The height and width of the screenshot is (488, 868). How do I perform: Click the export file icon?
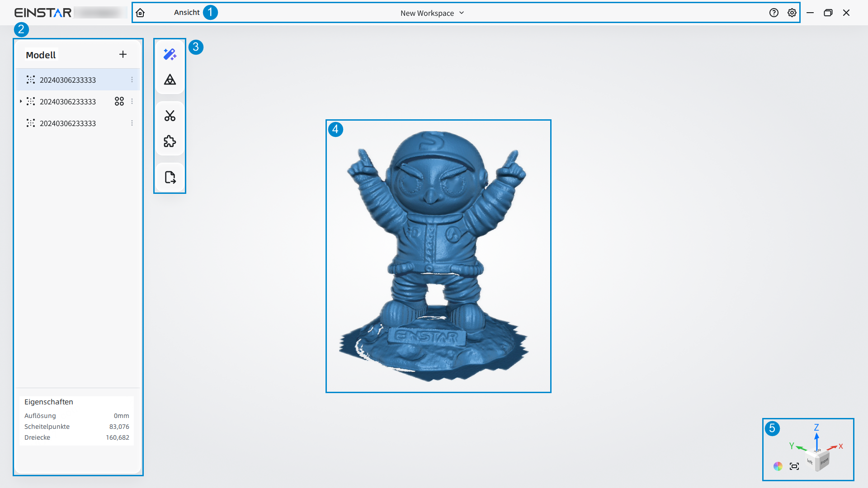170,177
